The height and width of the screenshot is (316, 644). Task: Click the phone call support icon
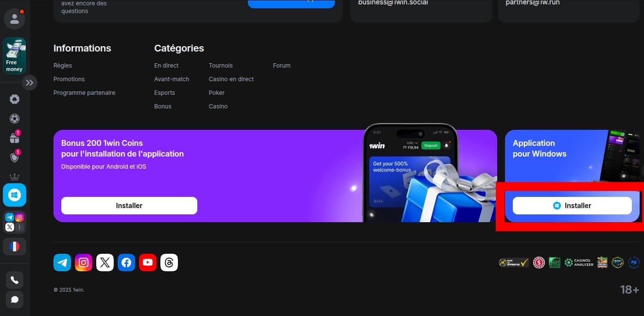[15, 280]
